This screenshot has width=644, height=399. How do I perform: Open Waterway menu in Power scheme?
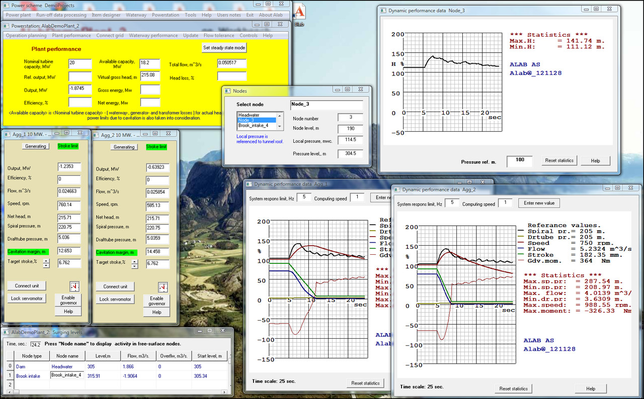136,15
